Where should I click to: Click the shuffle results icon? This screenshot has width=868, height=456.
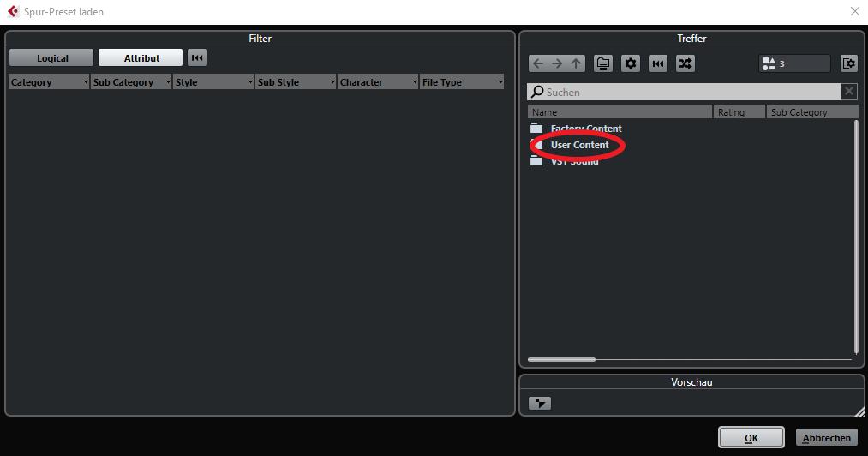tap(685, 63)
